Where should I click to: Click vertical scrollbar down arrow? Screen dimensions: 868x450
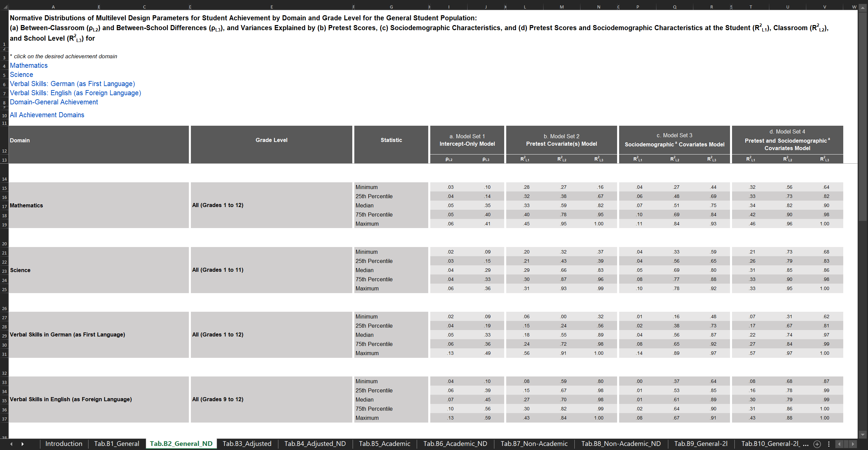863,434
